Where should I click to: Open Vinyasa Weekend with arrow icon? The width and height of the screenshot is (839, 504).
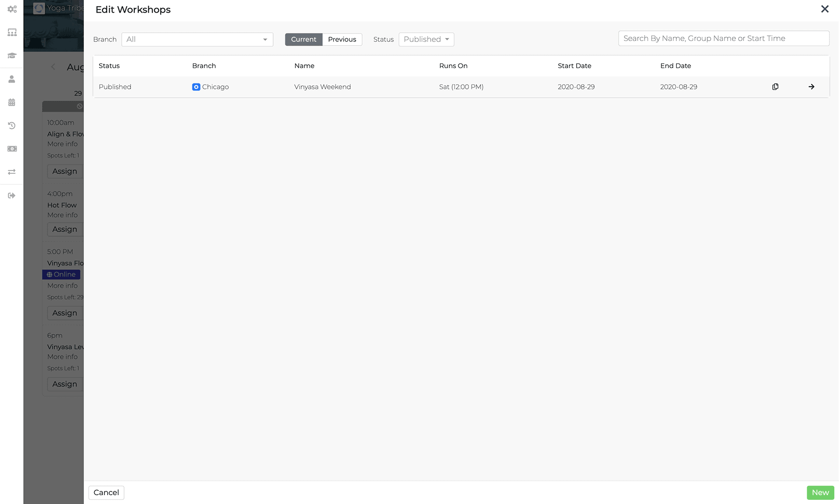tap(811, 87)
